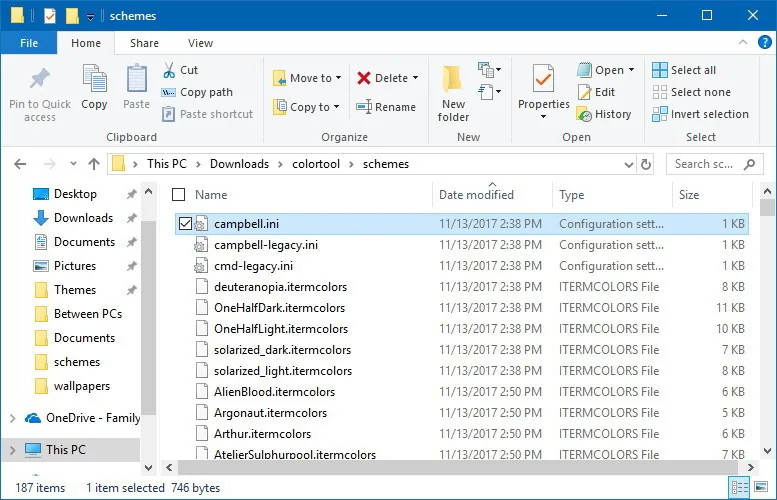Toggle the select-all checkbox beside Name header
This screenshot has width=777, height=500.
(178, 195)
